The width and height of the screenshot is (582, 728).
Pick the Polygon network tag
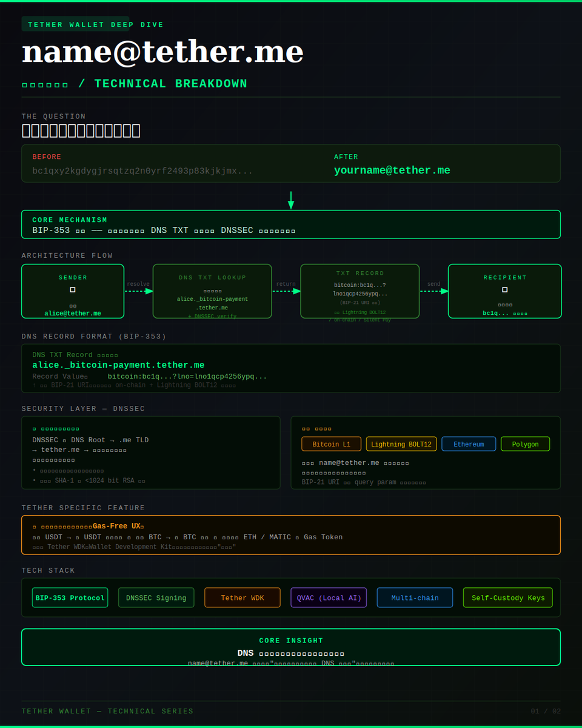pos(525,444)
